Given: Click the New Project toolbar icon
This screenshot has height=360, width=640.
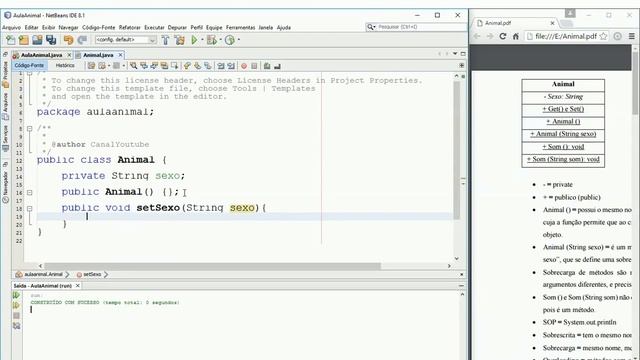Looking at the screenshot, I should [24, 40].
